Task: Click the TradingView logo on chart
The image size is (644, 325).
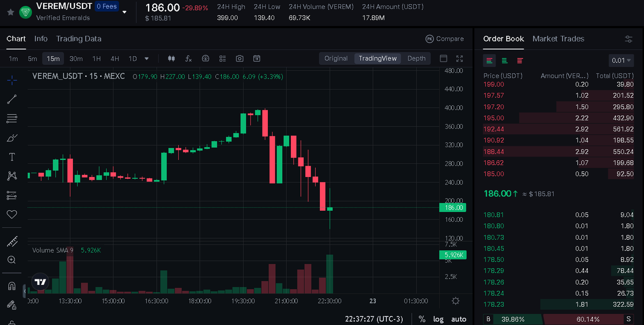Action: point(40,282)
